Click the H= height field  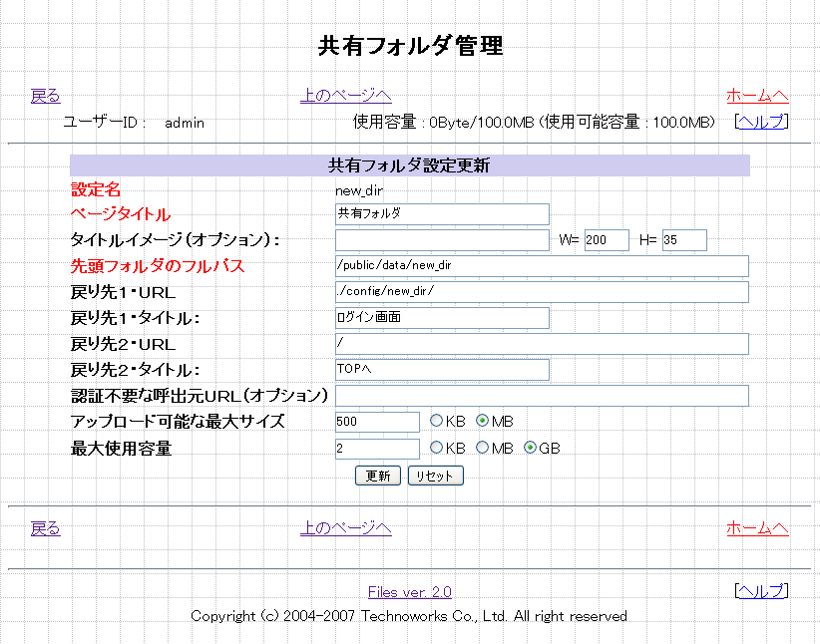683,240
